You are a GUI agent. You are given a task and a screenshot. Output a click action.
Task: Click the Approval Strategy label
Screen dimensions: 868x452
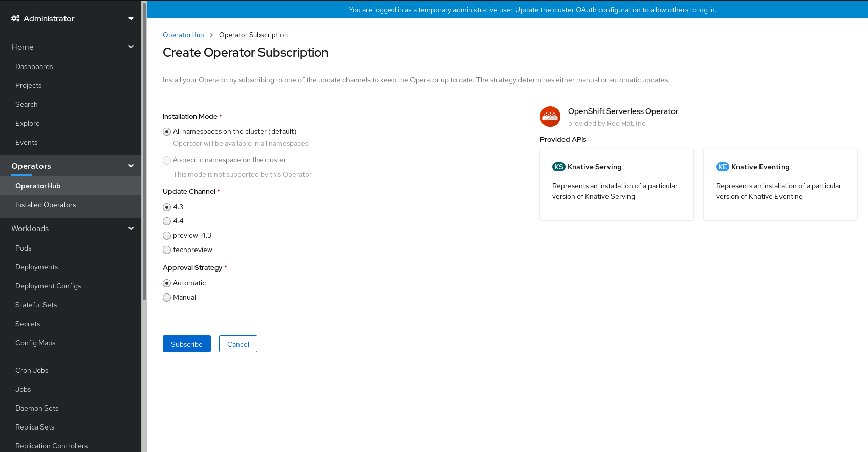point(192,267)
